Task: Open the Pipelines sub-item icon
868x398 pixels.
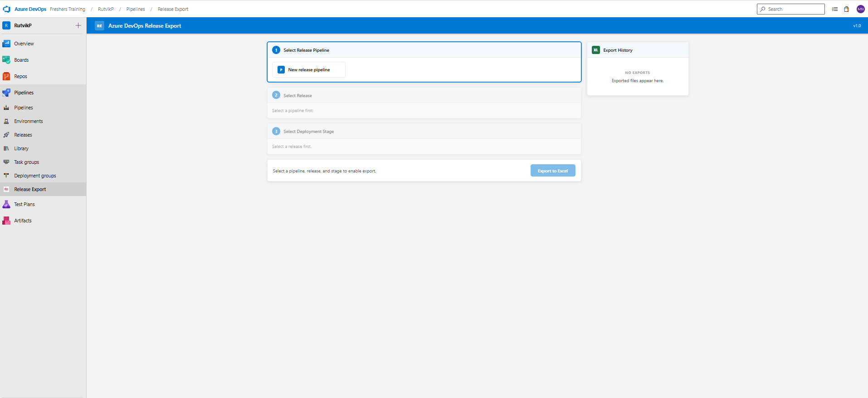Action: (x=6, y=108)
